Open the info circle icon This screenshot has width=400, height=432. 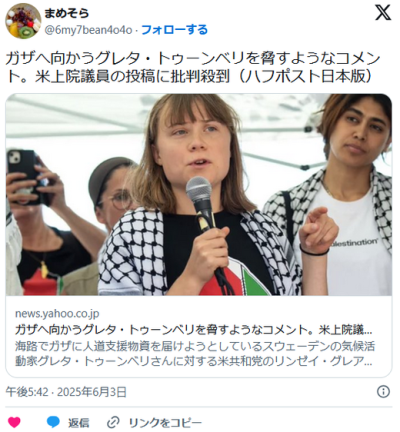click(383, 392)
